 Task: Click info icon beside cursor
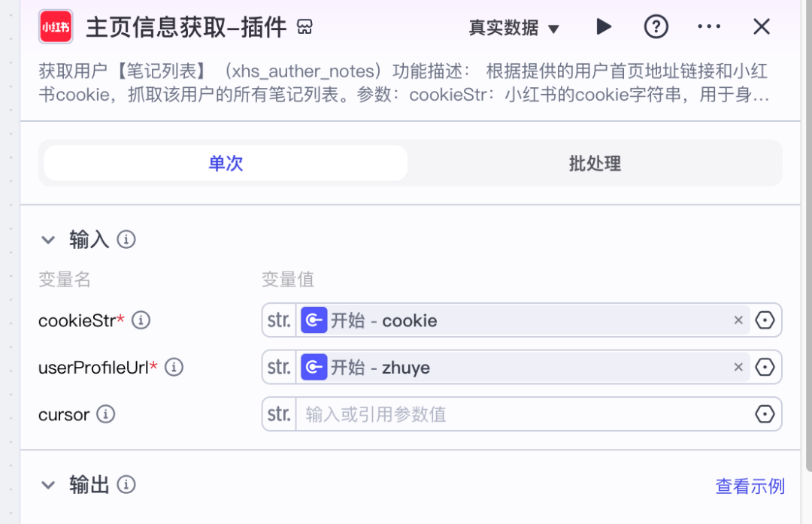pyautogui.click(x=106, y=414)
